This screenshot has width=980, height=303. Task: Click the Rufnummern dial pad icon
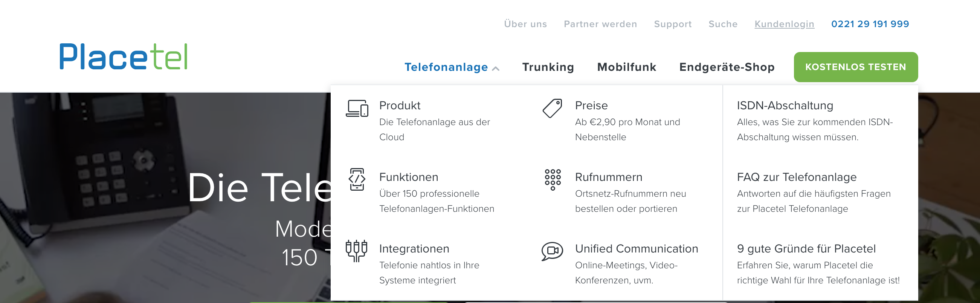click(x=553, y=180)
